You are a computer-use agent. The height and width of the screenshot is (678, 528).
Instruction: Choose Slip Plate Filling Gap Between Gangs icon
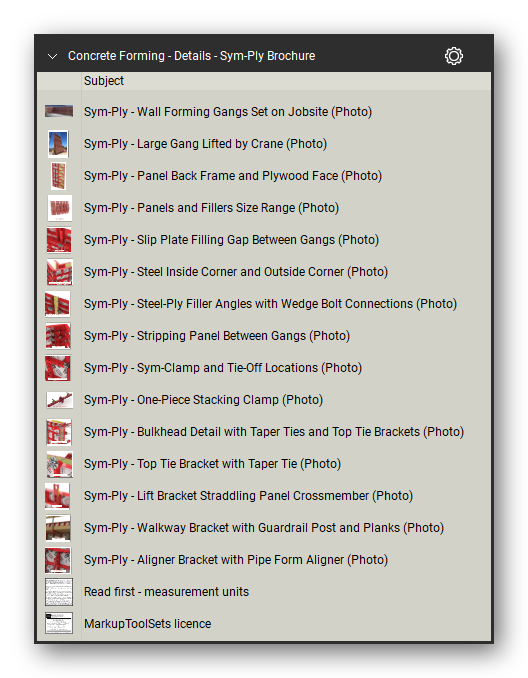[x=59, y=240]
